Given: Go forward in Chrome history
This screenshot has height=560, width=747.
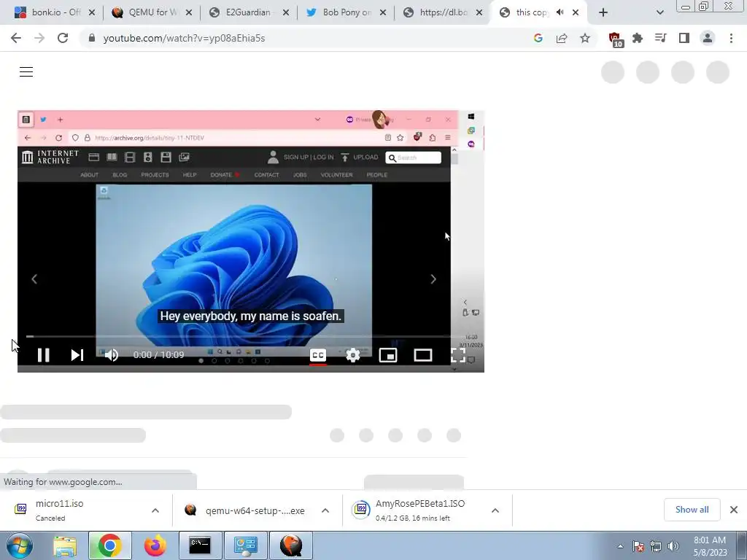Looking at the screenshot, I should pyautogui.click(x=39, y=38).
